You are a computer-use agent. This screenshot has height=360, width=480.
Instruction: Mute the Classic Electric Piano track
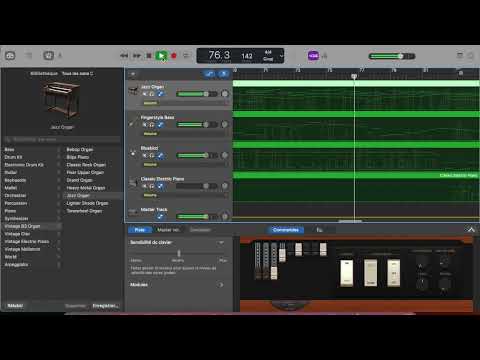click(145, 186)
